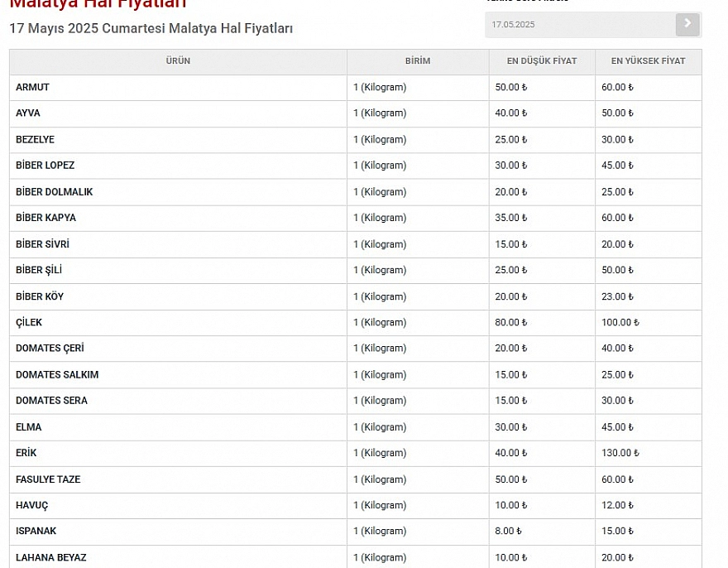Select the DOMATES SERA product cell
This screenshot has width=728, height=568.
coord(178,401)
